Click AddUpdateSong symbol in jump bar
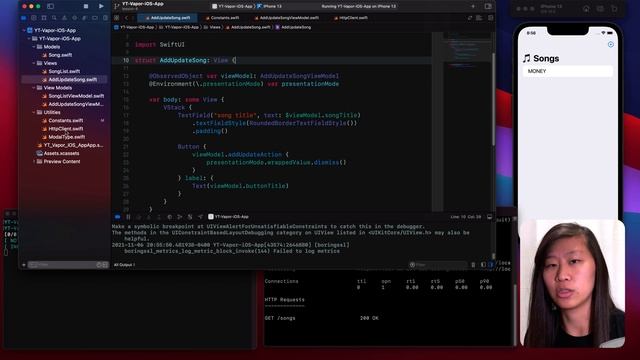The height and width of the screenshot is (360, 640). click(x=293, y=27)
